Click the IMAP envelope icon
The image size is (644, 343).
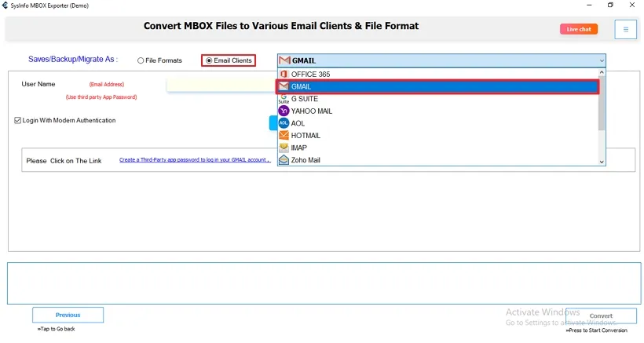click(284, 148)
